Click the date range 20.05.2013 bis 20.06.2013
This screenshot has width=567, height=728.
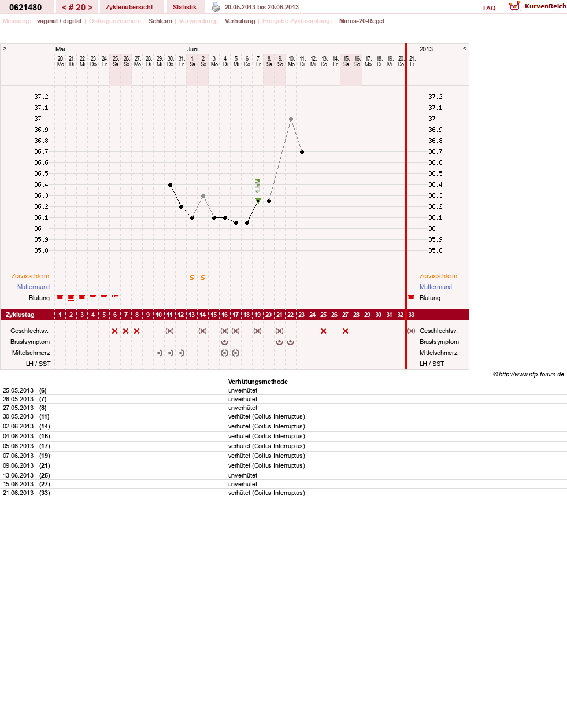pos(262,7)
